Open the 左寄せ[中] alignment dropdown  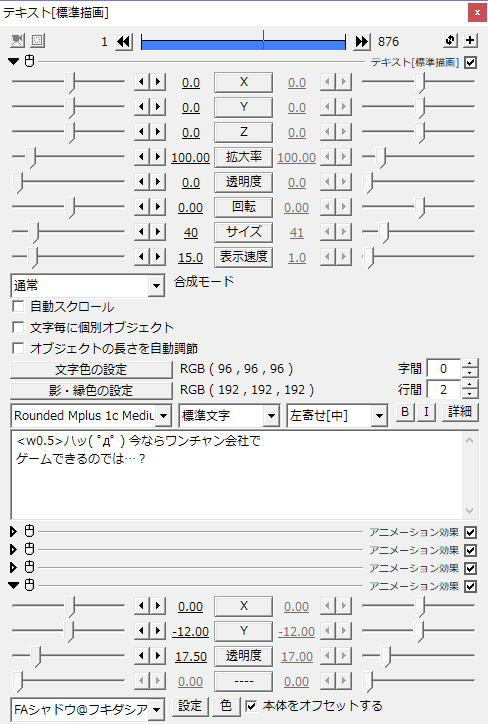click(337, 416)
